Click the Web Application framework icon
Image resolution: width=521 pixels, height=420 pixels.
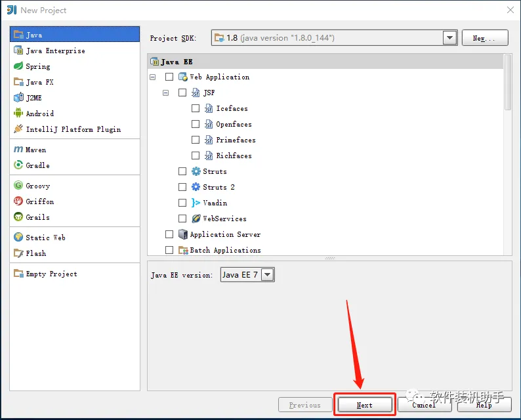coord(183,77)
